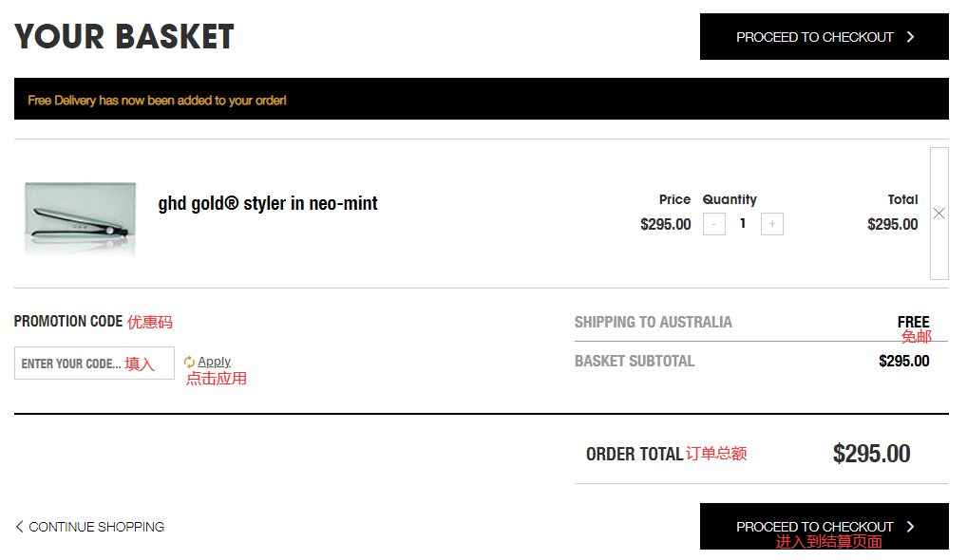
Task: Go back via Continue Shopping link
Action: (x=96, y=527)
